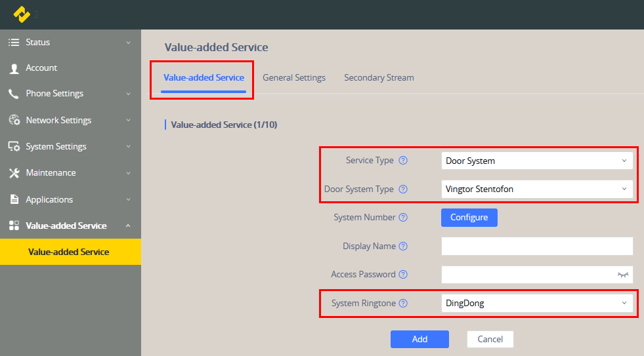Open the Service Type dropdown

pyautogui.click(x=536, y=161)
